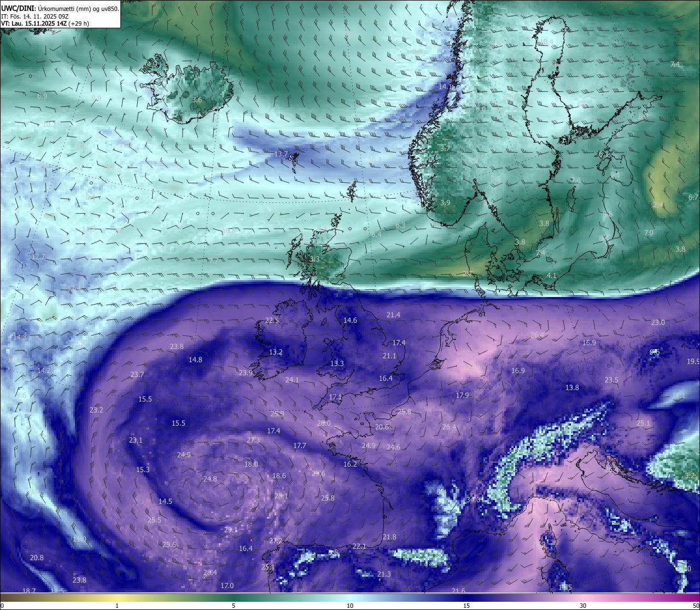700x610 pixels.
Task: Click the 21.1 value over eastern England
Action: pos(389,356)
